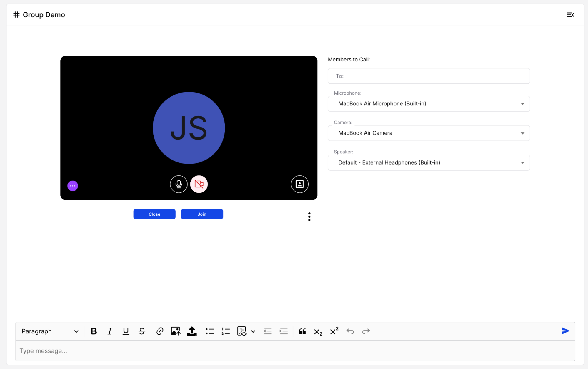This screenshot has height=369, width=588.
Task: Open the Speaker device dropdown
Action: click(429, 162)
